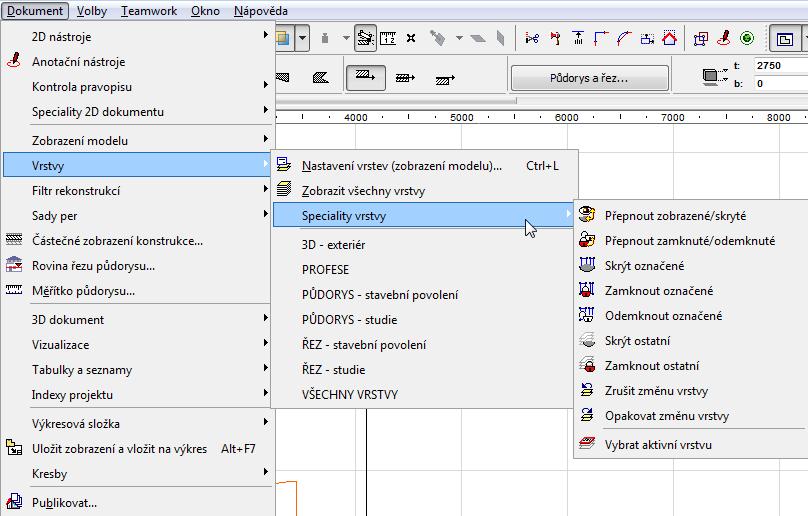Image resolution: width=808 pixels, height=516 pixels.
Task: Click the Fillet/Chamfer corner icon
Action: click(x=601, y=38)
